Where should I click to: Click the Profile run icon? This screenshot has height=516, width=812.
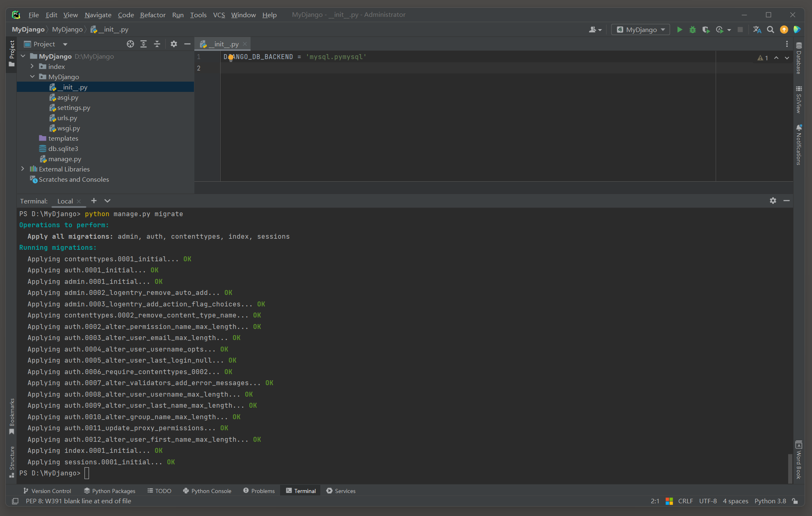point(721,29)
